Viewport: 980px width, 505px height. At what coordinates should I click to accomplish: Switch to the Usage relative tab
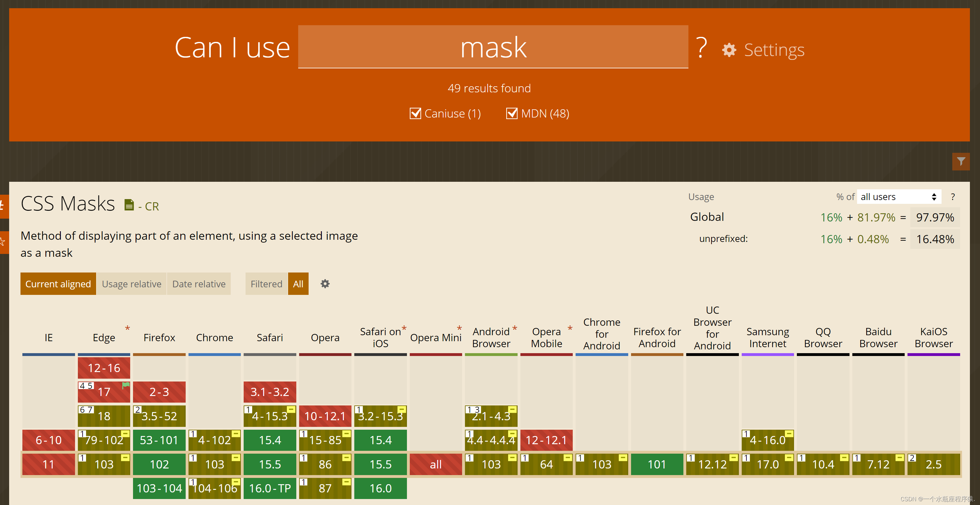pos(131,284)
